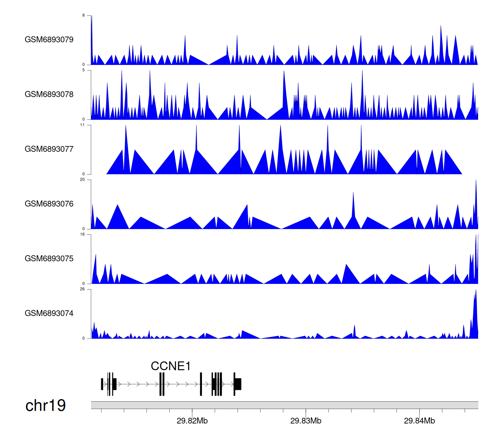The width and height of the screenshot is (504, 444).
Task: Click the y-axis maximum 8 on GSM6893079
Action: point(84,15)
